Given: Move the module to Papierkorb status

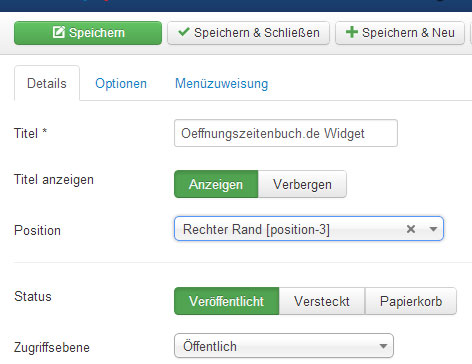Looking at the screenshot, I should (411, 301).
